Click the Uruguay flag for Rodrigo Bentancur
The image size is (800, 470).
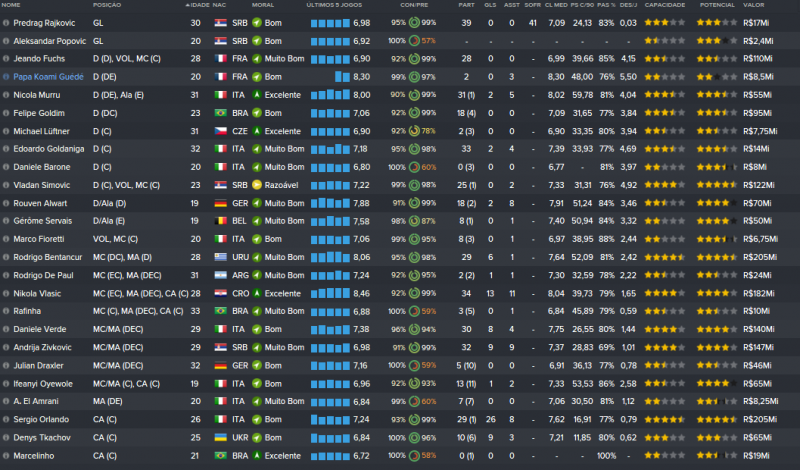tap(218, 257)
